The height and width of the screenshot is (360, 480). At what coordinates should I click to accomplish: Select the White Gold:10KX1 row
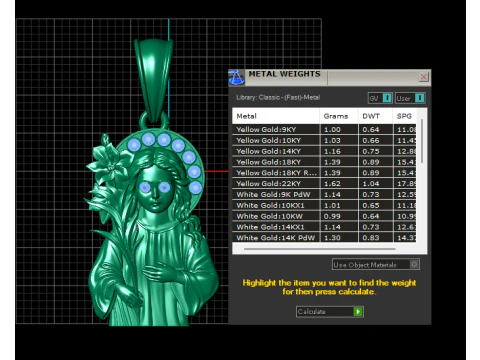point(324,205)
